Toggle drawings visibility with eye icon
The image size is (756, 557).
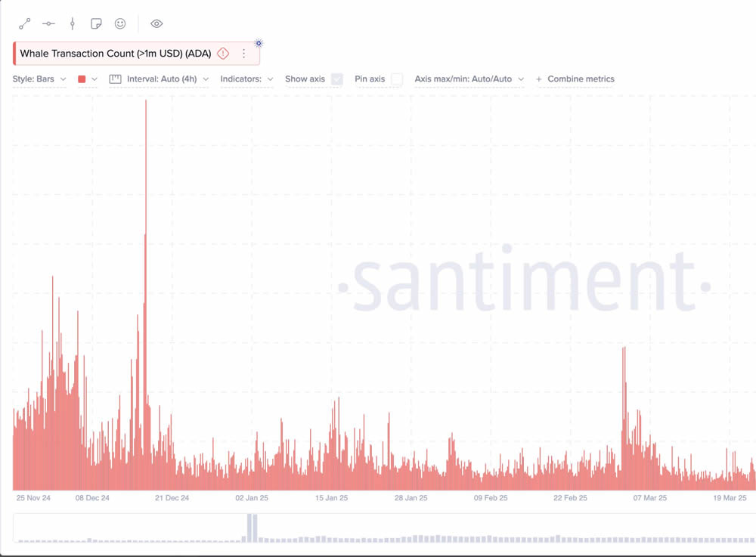[156, 24]
